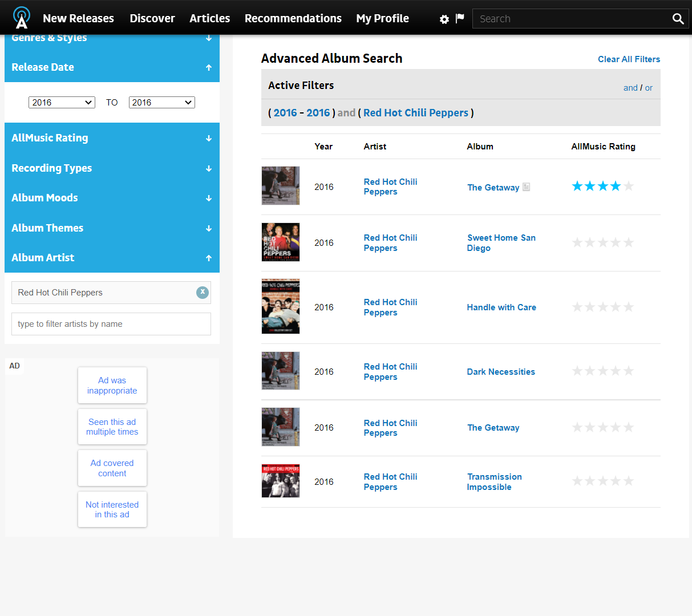Image resolution: width=692 pixels, height=616 pixels.
Task: Click The Getaway's star rating
Action: [x=602, y=187]
